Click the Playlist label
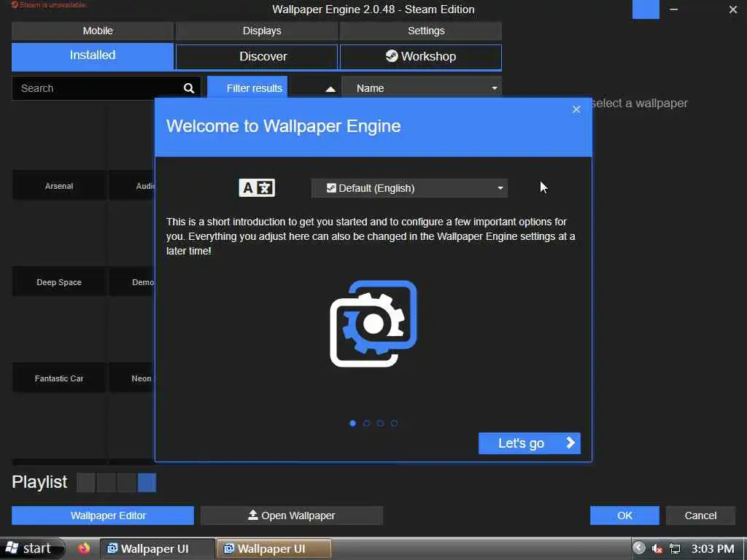The image size is (747, 560). (x=39, y=482)
